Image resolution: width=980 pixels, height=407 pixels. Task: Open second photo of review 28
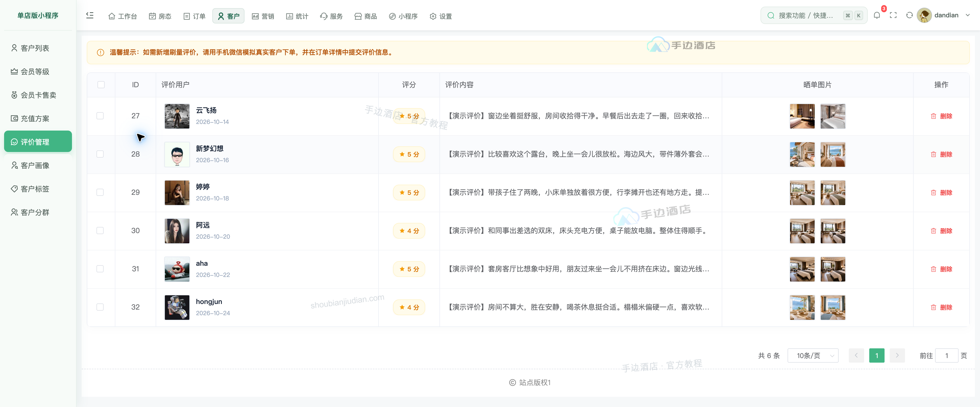tap(833, 154)
